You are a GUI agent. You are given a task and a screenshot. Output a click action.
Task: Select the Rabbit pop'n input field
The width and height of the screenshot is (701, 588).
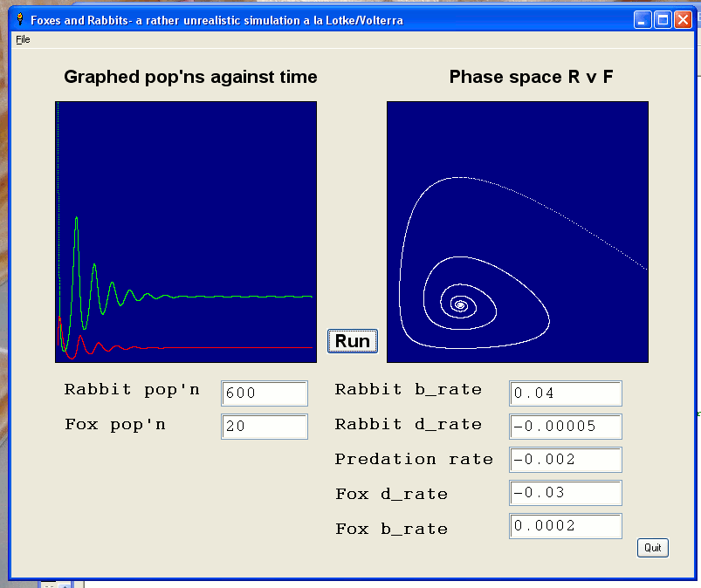(265, 393)
